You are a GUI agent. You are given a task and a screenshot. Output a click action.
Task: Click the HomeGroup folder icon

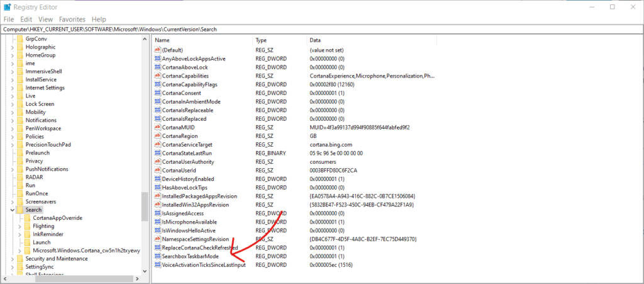[19, 55]
